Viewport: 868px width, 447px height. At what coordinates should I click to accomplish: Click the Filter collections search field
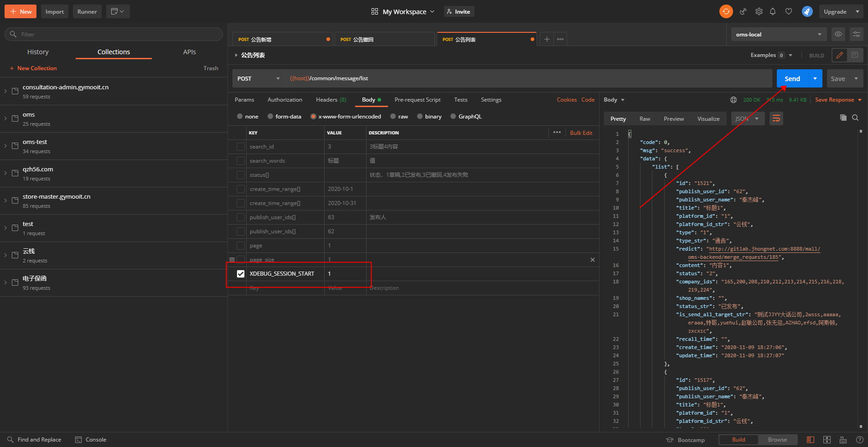click(114, 34)
